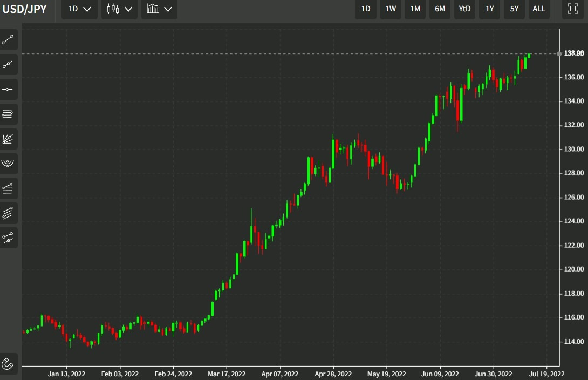Select the ray line drawing tool
The height and width of the screenshot is (380, 588).
8,65
